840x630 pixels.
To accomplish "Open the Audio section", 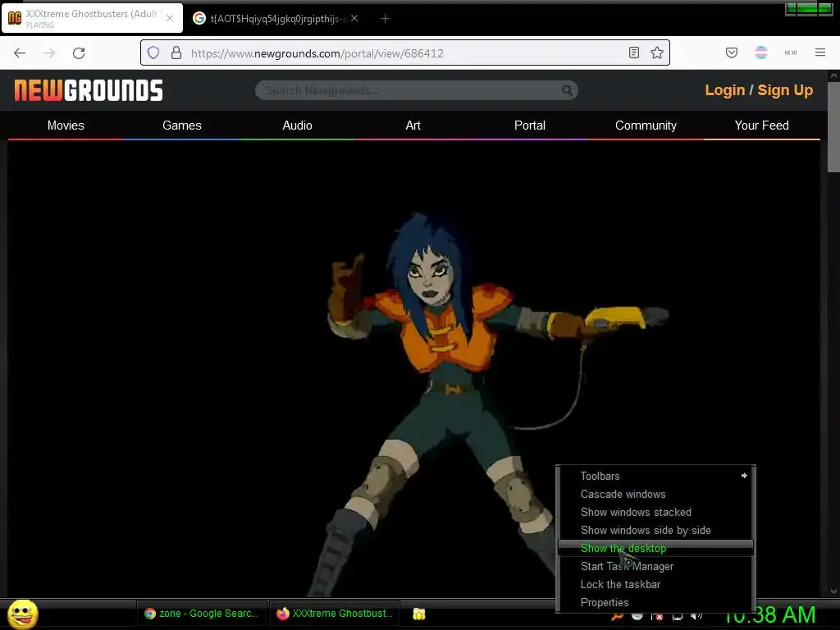I will tap(297, 126).
